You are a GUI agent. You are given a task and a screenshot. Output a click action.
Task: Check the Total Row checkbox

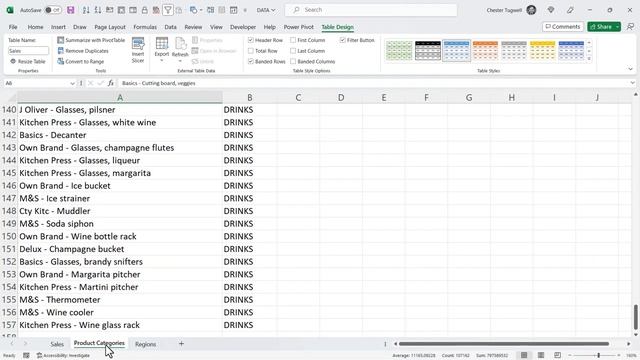tap(251, 51)
